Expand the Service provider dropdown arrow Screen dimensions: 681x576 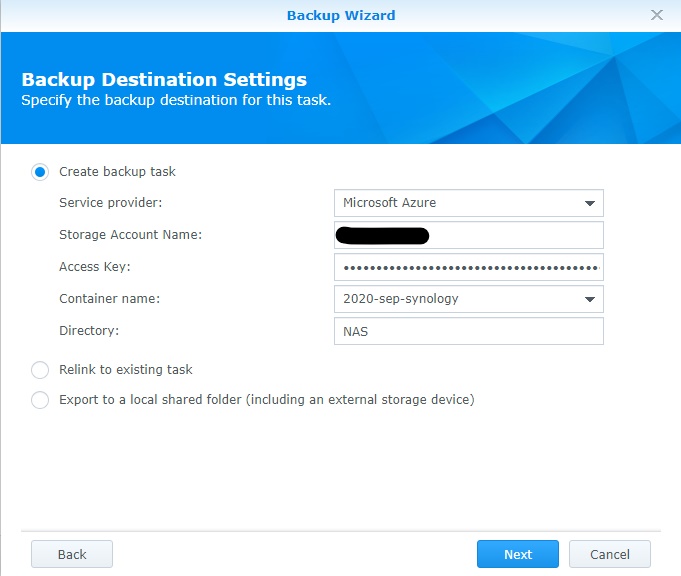point(589,203)
